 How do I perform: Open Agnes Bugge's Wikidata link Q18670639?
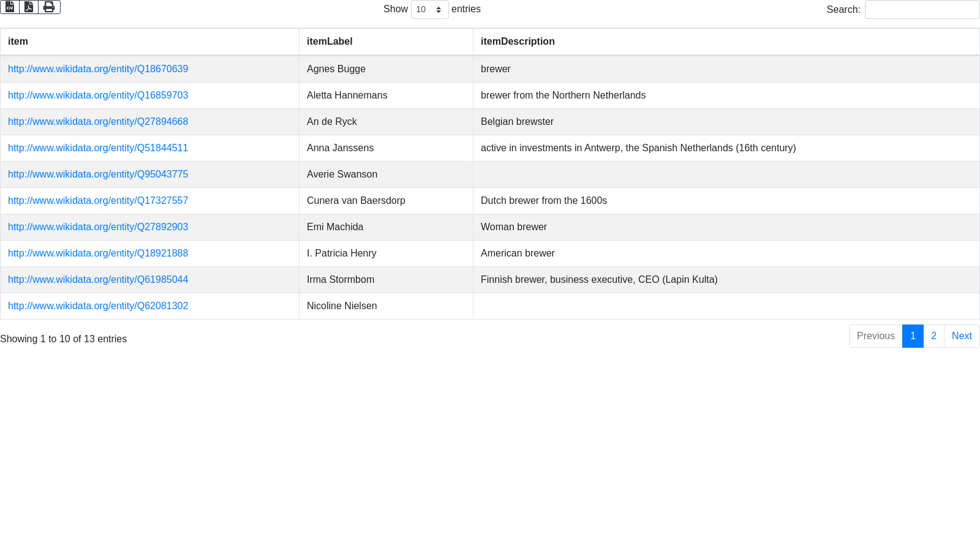98,69
